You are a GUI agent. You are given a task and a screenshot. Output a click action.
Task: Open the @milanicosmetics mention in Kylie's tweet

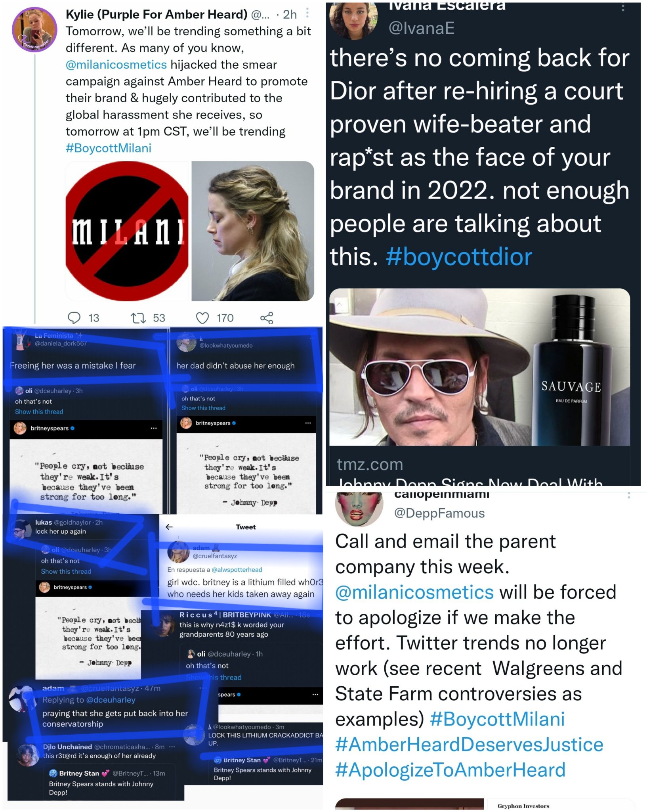116,65
